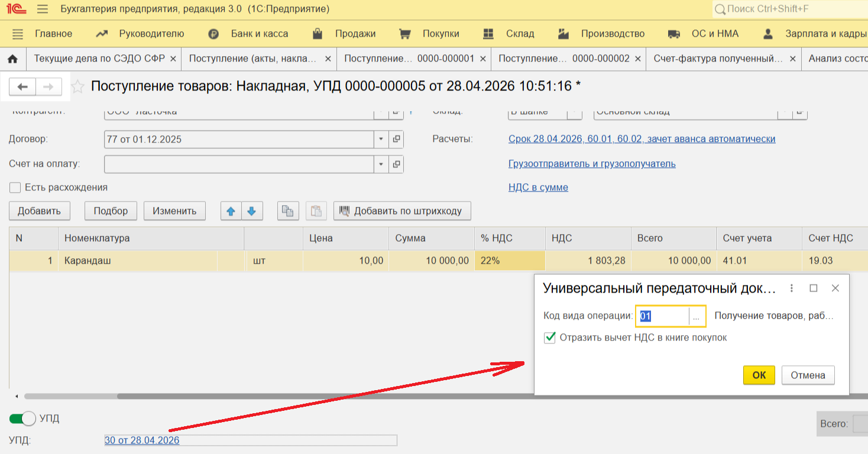Click the Договор field with 77 от 01.12.2025
The width and height of the screenshot is (868, 454).
[x=239, y=140]
